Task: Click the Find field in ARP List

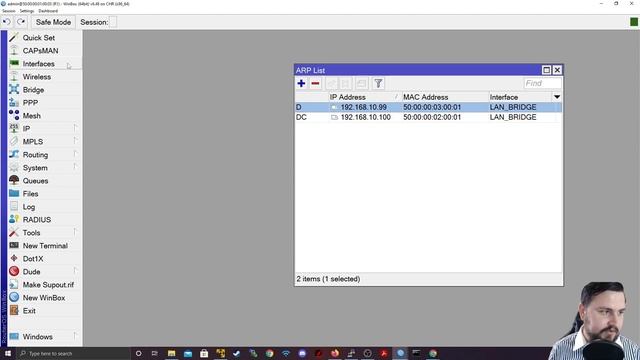Action: tap(542, 83)
